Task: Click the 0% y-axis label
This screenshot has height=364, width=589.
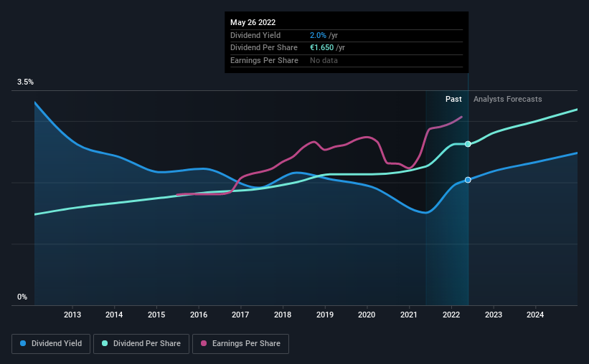Action: click(x=22, y=297)
